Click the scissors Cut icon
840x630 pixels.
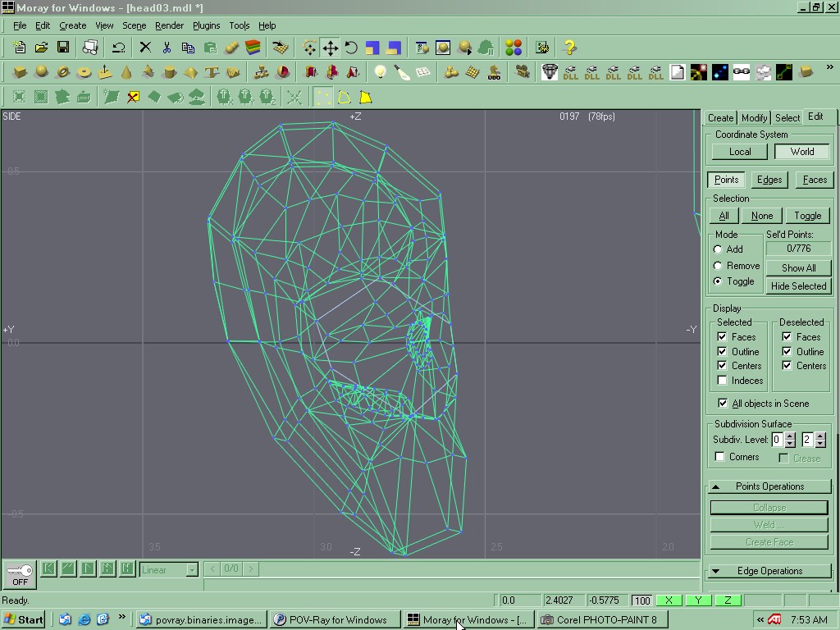click(167, 48)
